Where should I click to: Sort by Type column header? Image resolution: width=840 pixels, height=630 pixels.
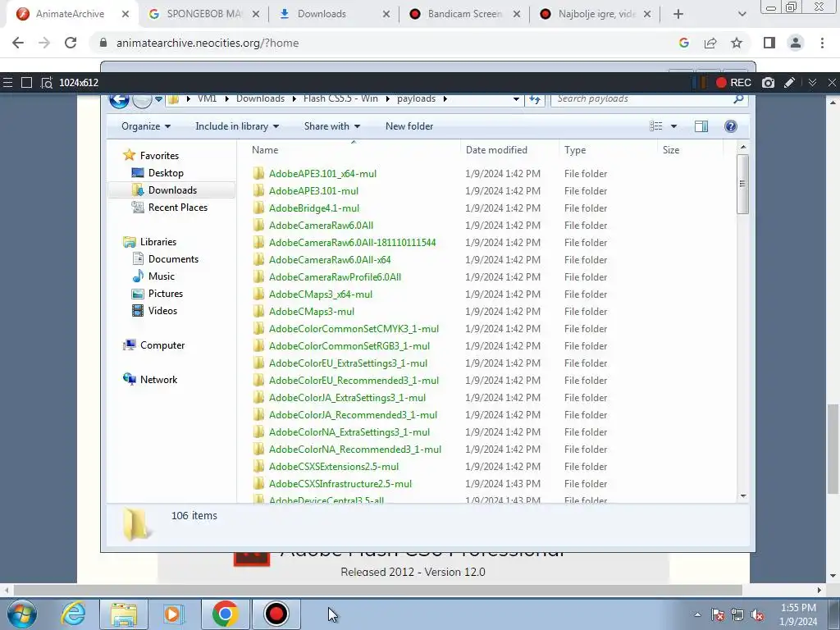pos(608,150)
